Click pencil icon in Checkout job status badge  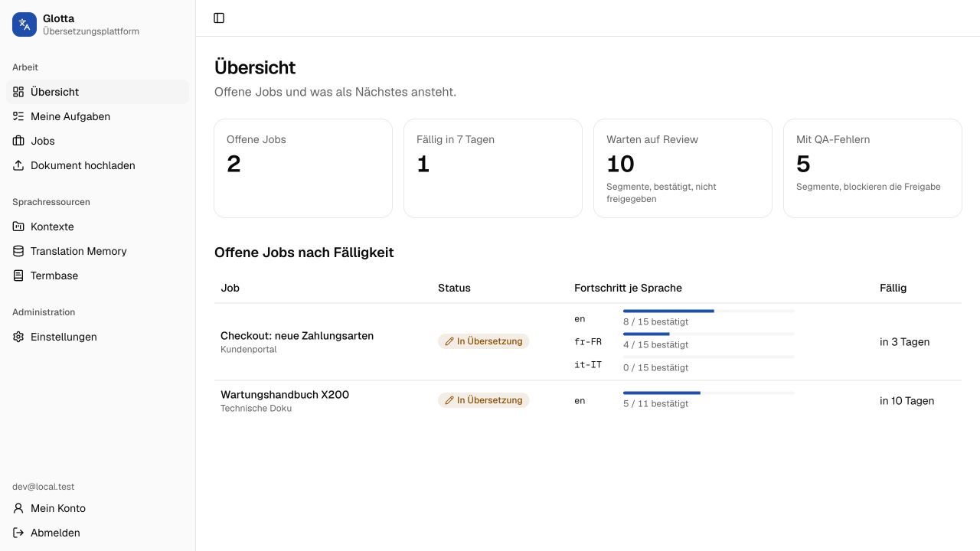pos(449,341)
